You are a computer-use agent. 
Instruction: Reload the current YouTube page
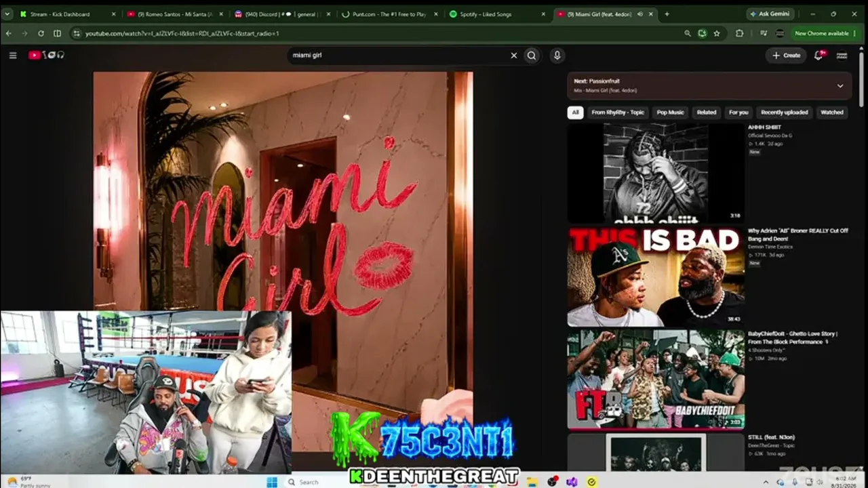pos(41,33)
